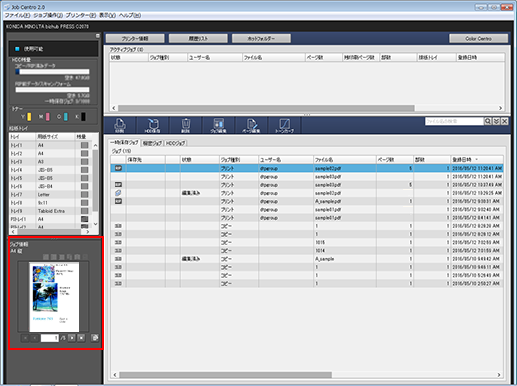This screenshot has width=517, height=386.
Task: Switch to the HDDジョブ tab
Action: pyautogui.click(x=176, y=143)
